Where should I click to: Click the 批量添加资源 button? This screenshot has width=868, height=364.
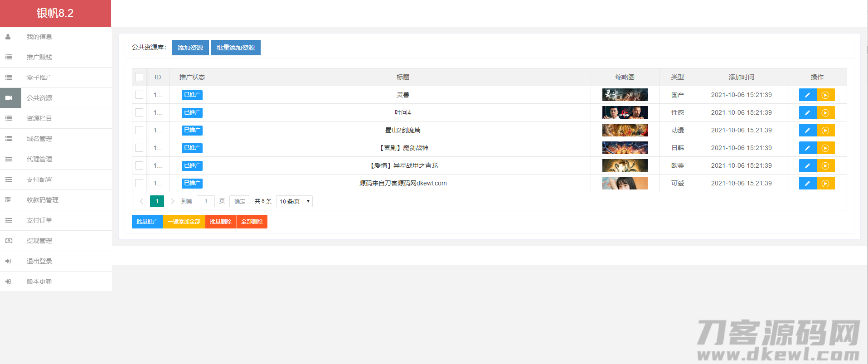(235, 48)
